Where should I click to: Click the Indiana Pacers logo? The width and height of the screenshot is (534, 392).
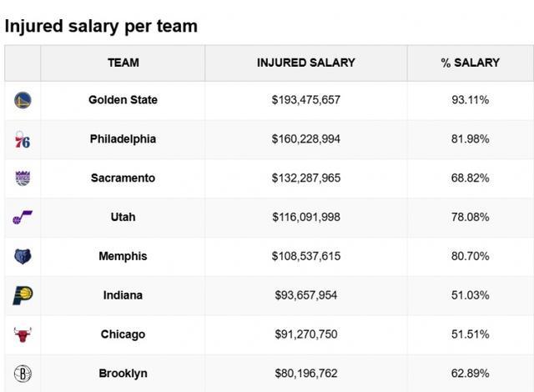[x=23, y=295]
